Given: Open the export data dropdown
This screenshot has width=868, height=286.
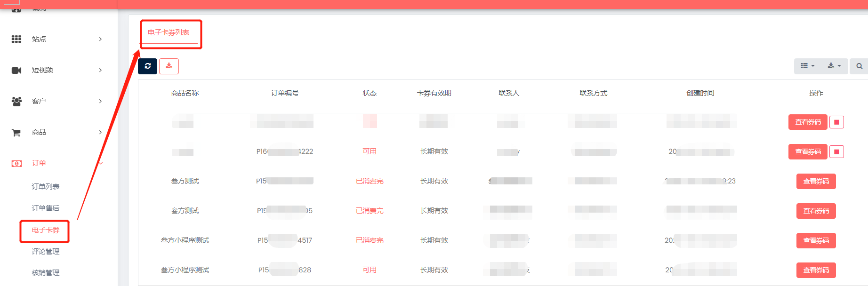Looking at the screenshot, I should point(834,66).
